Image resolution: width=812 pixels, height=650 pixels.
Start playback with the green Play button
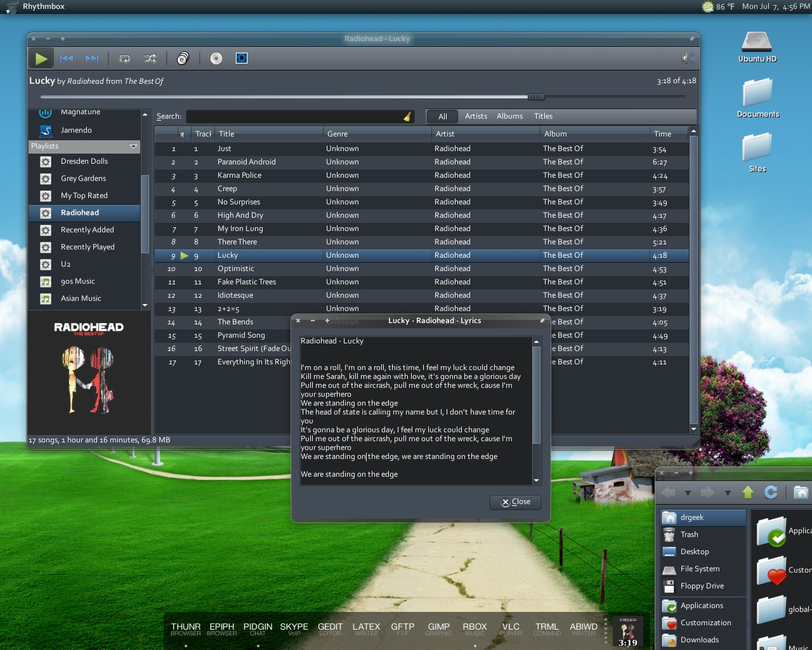pos(41,59)
